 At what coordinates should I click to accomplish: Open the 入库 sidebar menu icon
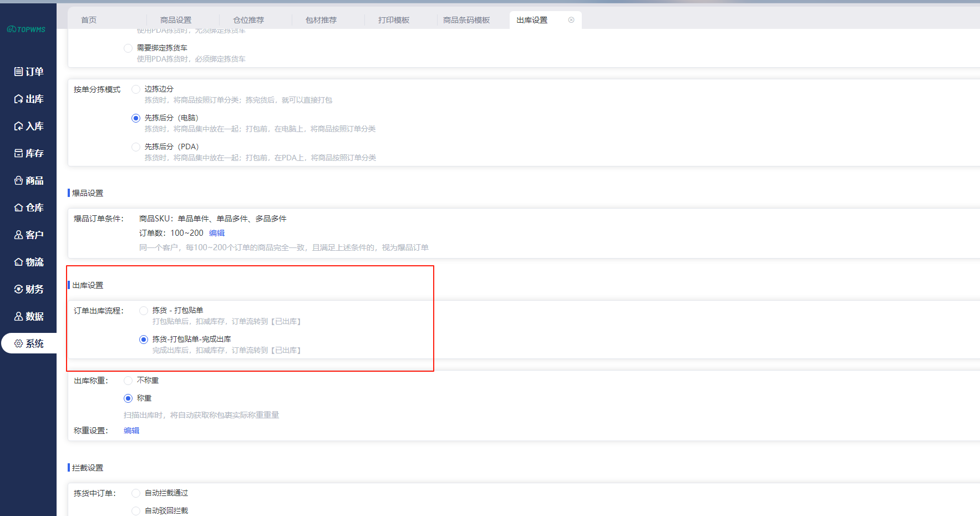[18, 126]
